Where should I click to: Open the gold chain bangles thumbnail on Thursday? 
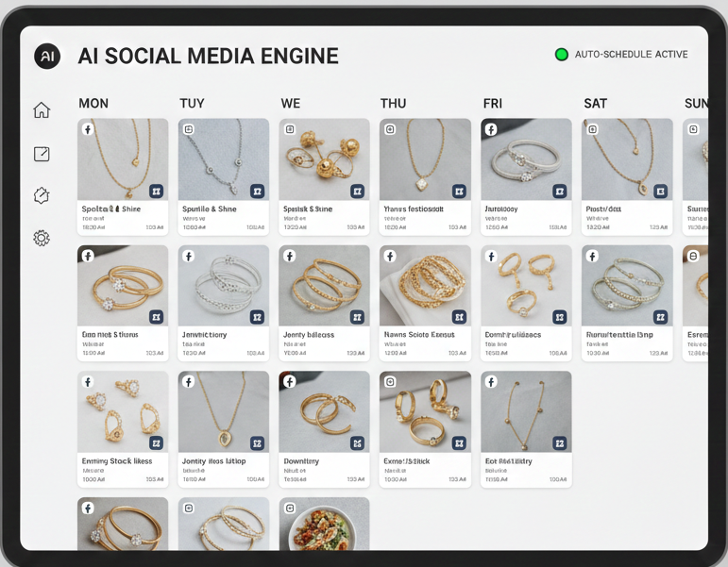coord(425,285)
